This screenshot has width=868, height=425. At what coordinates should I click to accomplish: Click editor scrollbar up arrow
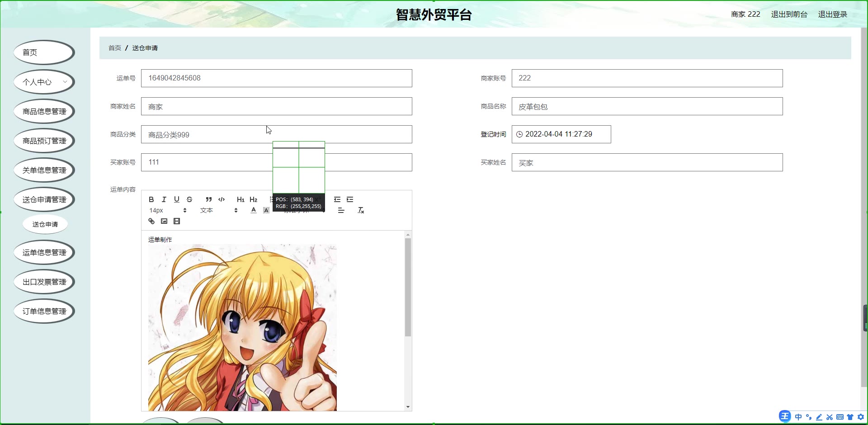pyautogui.click(x=408, y=235)
